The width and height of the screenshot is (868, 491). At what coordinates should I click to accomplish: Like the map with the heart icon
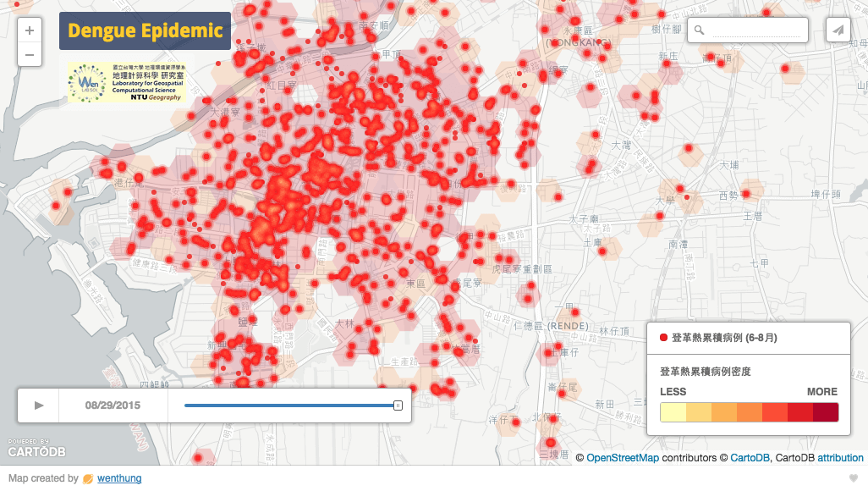pyautogui.click(x=854, y=479)
